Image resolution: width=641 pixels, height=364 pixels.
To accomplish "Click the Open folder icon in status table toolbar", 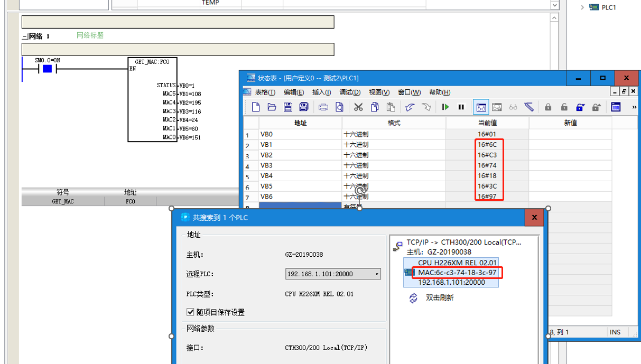I will point(272,107).
